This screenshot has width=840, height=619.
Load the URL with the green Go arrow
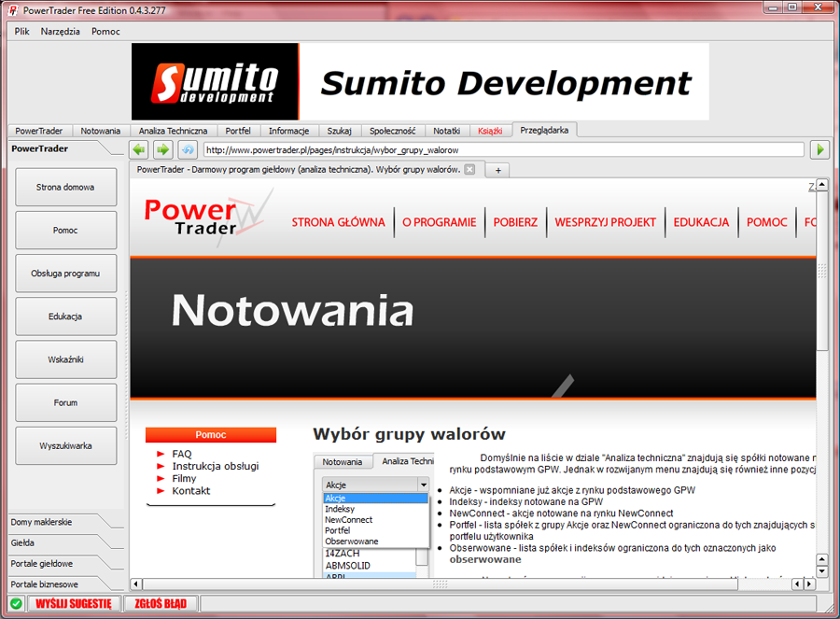point(819,149)
